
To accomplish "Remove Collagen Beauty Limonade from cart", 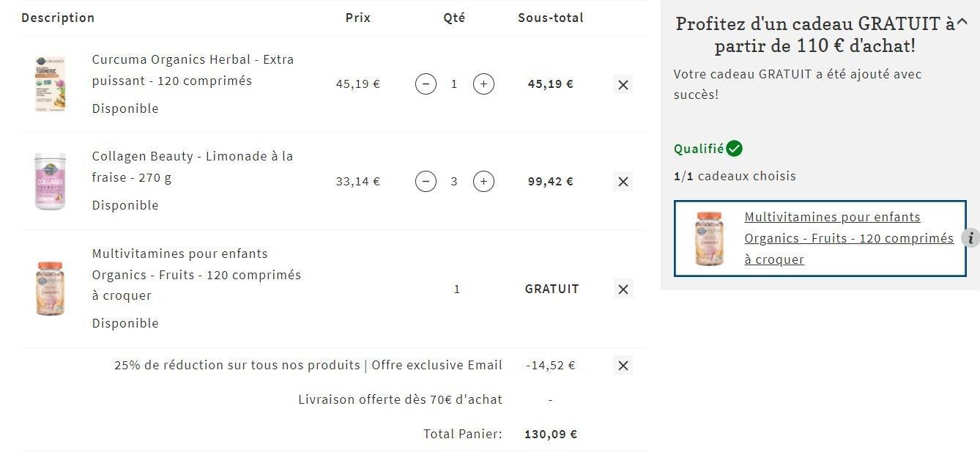I will pyautogui.click(x=623, y=182).
